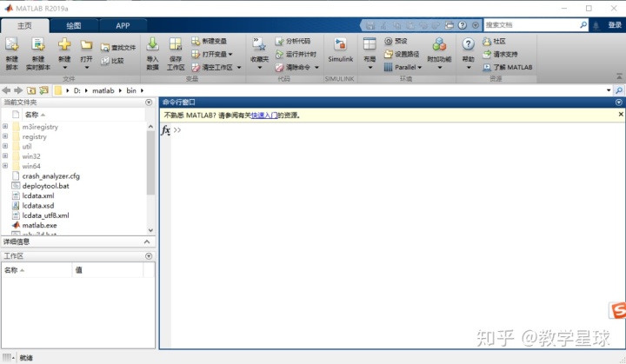Viewport: 626px width, 364px height.
Task: Click the bin folder in the address path
Action: (131, 90)
